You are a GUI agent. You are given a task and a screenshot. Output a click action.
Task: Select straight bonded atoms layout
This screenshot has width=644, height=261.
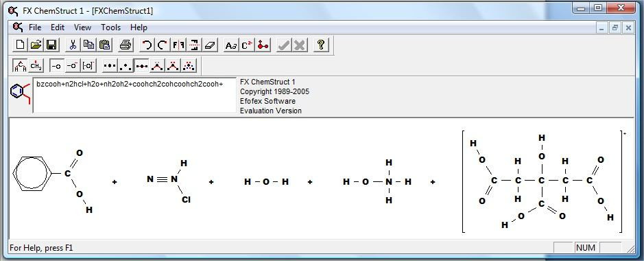tap(141, 65)
